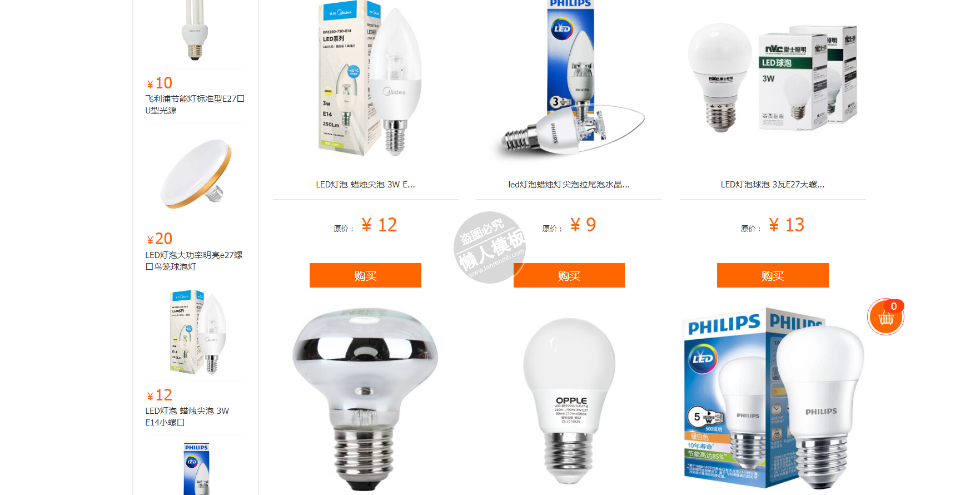Select sidebar Midea candle bulb image

[198, 331]
